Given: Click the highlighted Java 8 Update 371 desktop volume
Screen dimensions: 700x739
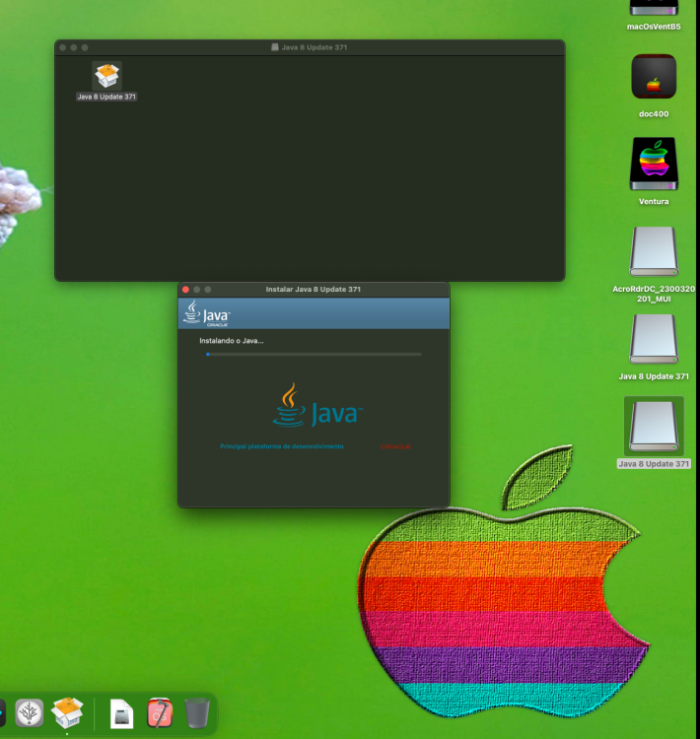Looking at the screenshot, I should [654, 427].
